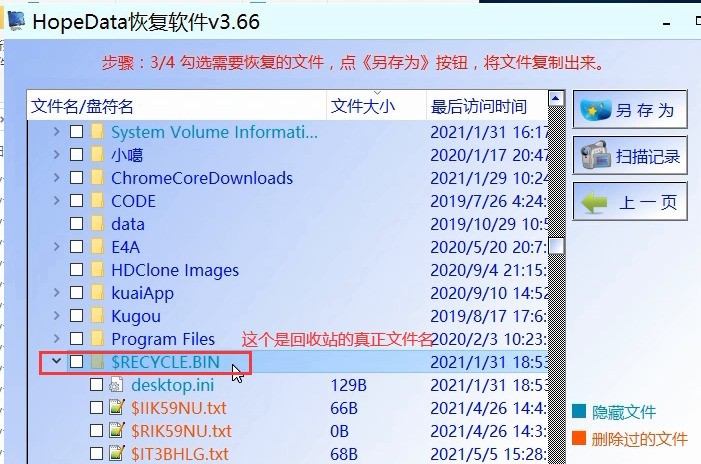Open 扫描记录 scan records button
This screenshot has height=464, width=701.
tap(630, 156)
